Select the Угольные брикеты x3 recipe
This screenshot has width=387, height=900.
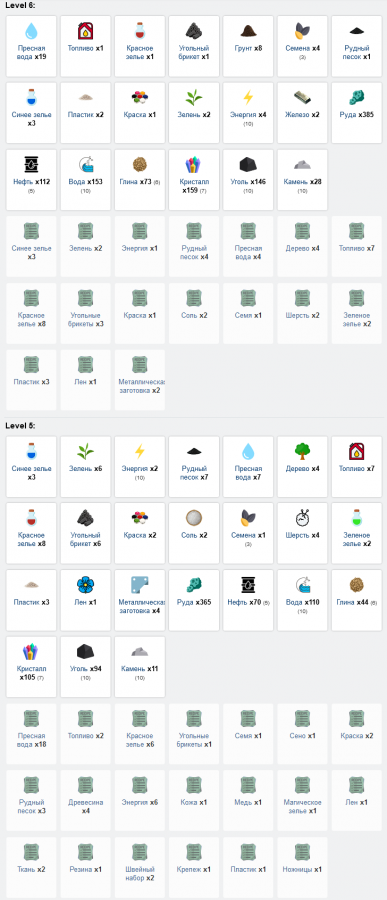coord(86,313)
